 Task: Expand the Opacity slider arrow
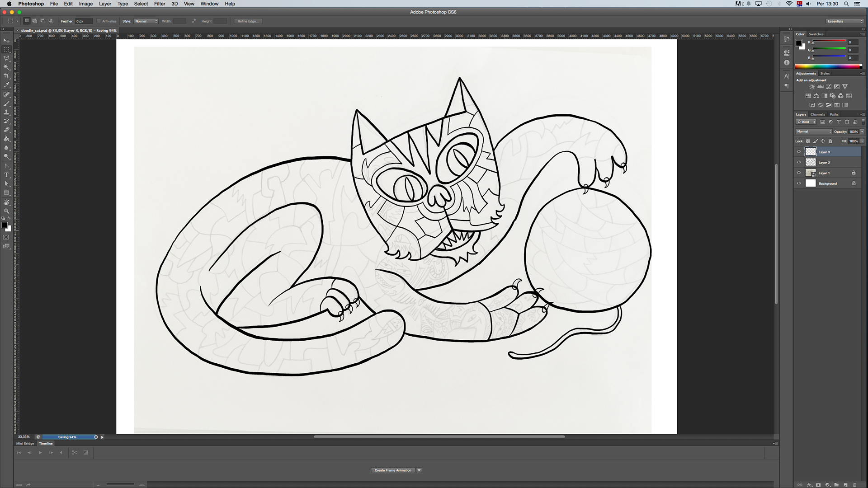862,131
